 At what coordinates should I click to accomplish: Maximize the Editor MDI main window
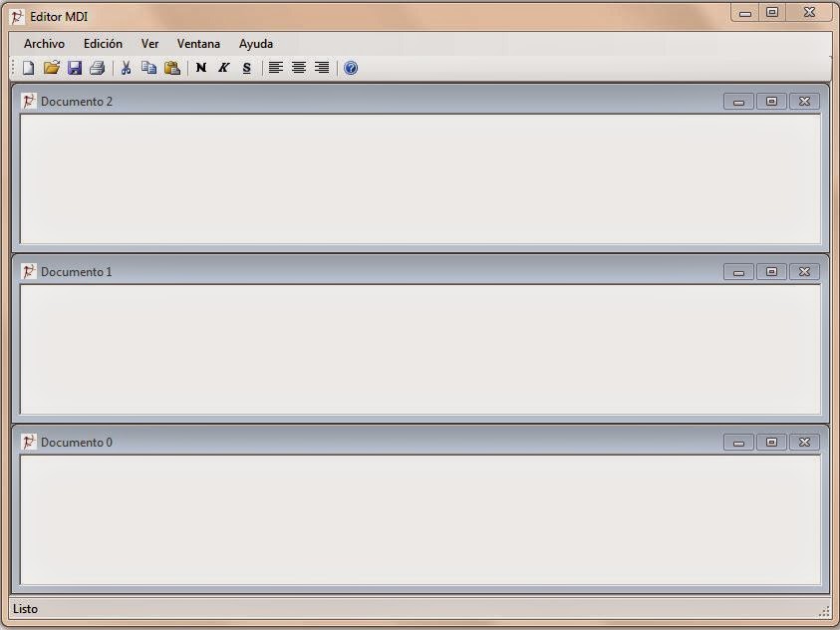772,13
